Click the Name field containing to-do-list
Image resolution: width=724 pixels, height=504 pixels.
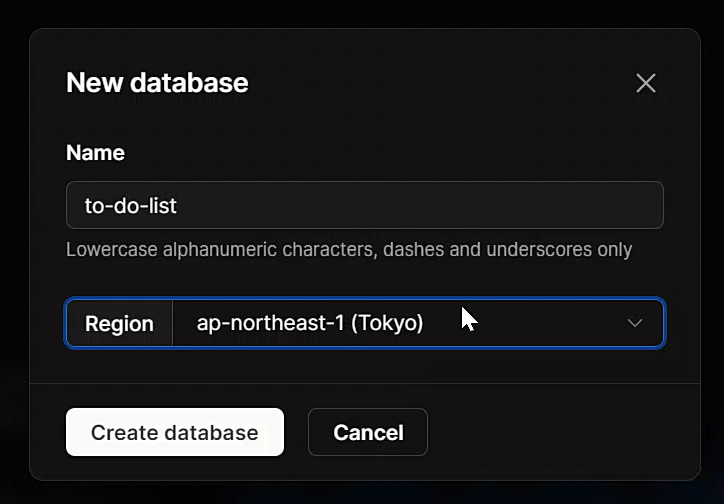pos(365,205)
